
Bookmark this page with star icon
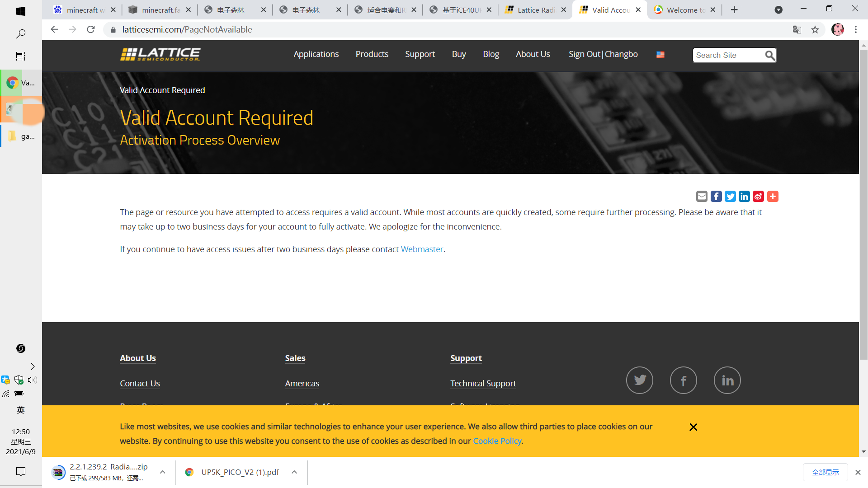tap(815, 30)
